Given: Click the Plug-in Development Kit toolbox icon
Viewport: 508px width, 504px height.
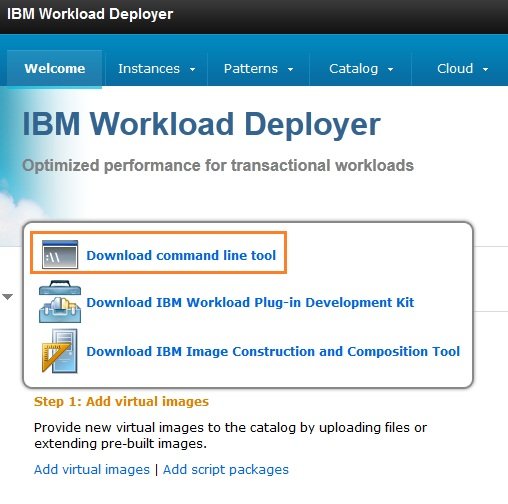Looking at the screenshot, I should [x=60, y=301].
